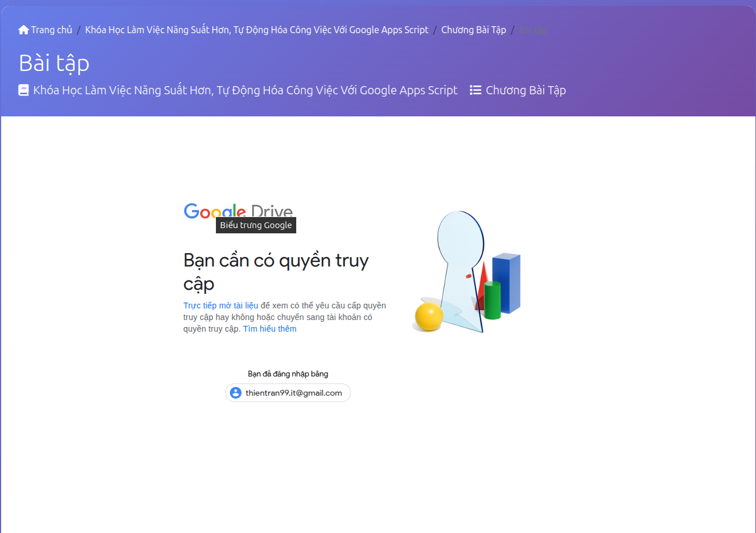756x533 pixels.
Task: Click the home icon in the breadcrumb
Action: point(23,30)
